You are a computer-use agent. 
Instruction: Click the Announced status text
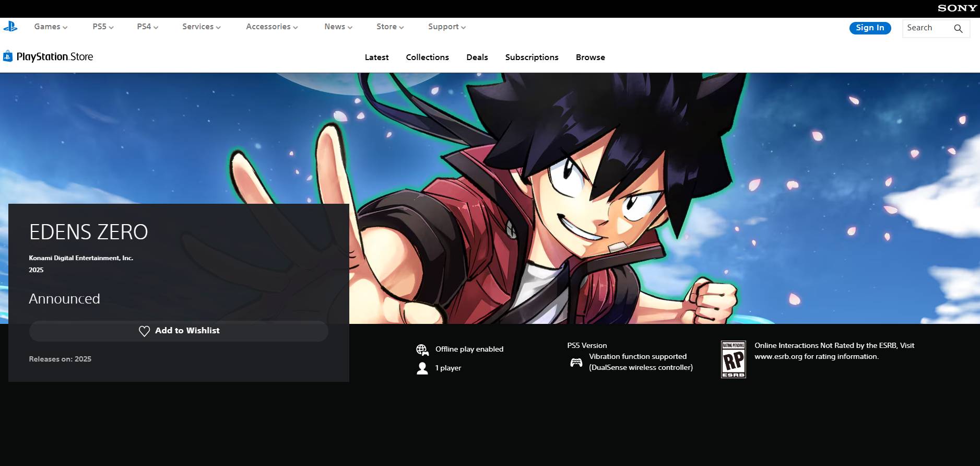pos(64,299)
